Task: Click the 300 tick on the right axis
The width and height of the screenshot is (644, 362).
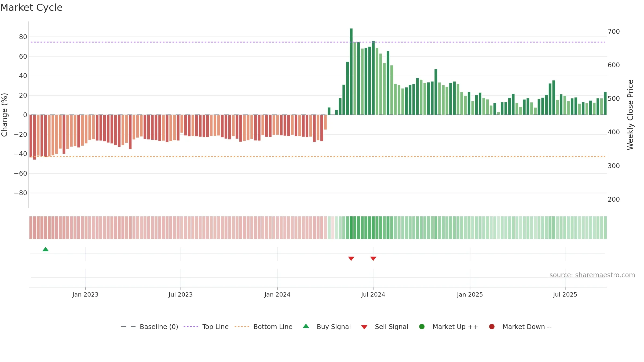Action: click(614, 166)
